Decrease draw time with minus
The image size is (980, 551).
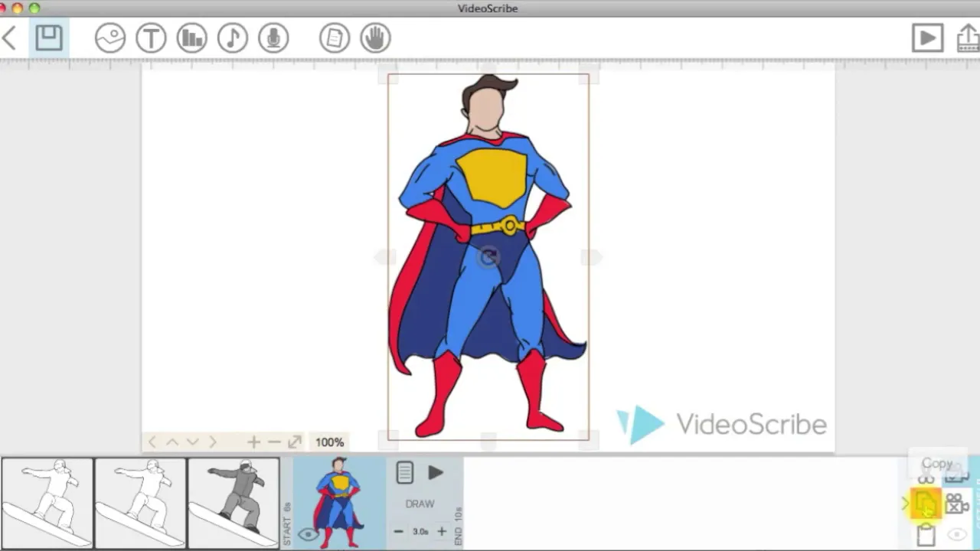coord(398,531)
